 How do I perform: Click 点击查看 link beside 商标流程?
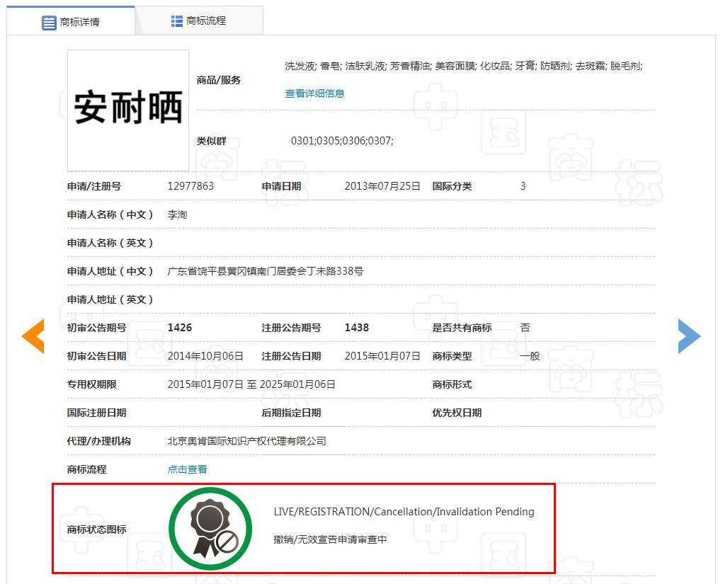[x=187, y=469]
